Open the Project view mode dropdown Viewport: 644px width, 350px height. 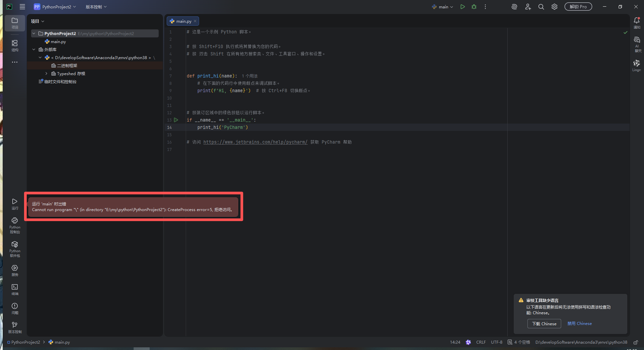point(37,21)
